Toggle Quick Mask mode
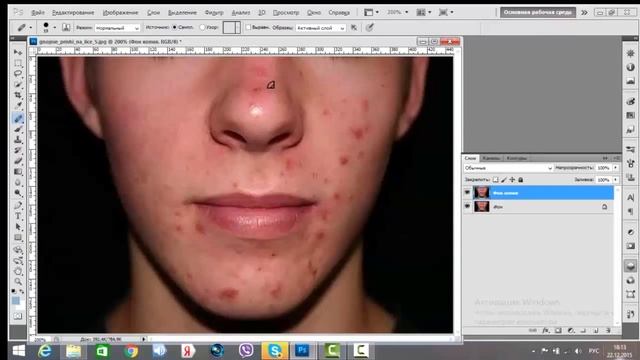Image resolution: width=640 pixels, height=360 pixels. (x=18, y=316)
